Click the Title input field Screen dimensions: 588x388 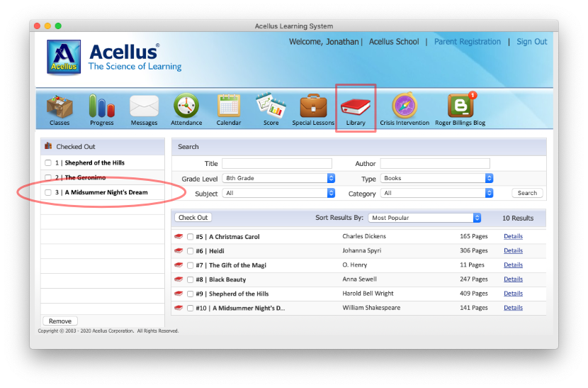(x=277, y=163)
